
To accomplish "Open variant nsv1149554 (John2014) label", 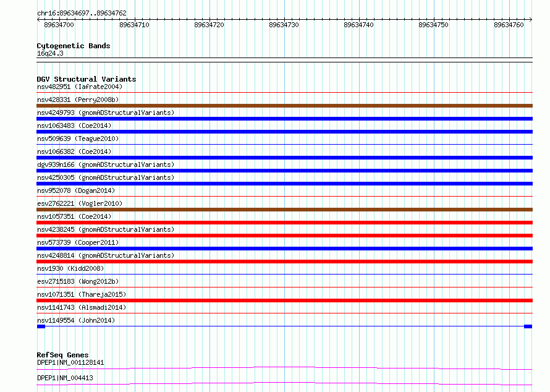I will pos(76,320).
